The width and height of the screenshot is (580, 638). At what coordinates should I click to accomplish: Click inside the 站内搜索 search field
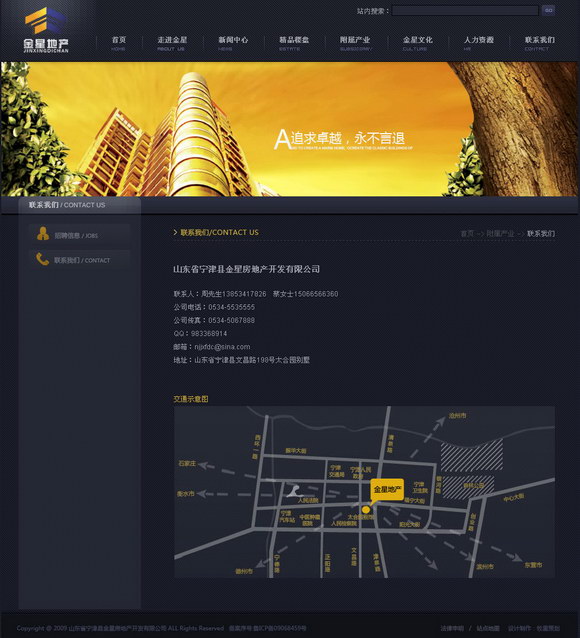[x=465, y=11]
